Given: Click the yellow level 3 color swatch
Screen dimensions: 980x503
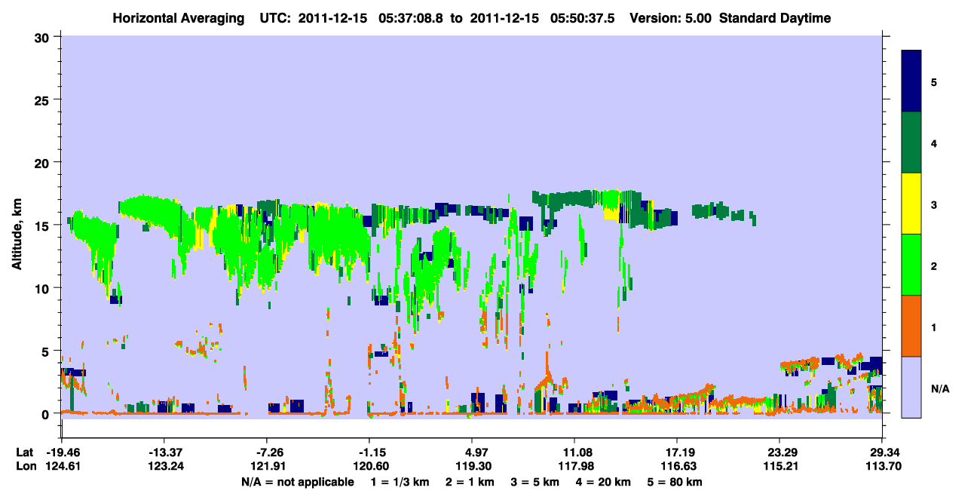Looking at the screenshot, I should pyautogui.click(x=911, y=204).
